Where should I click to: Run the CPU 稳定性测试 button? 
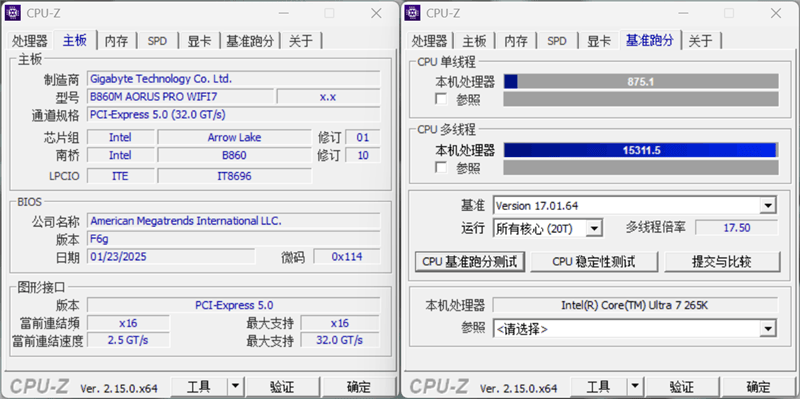click(x=593, y=262)
